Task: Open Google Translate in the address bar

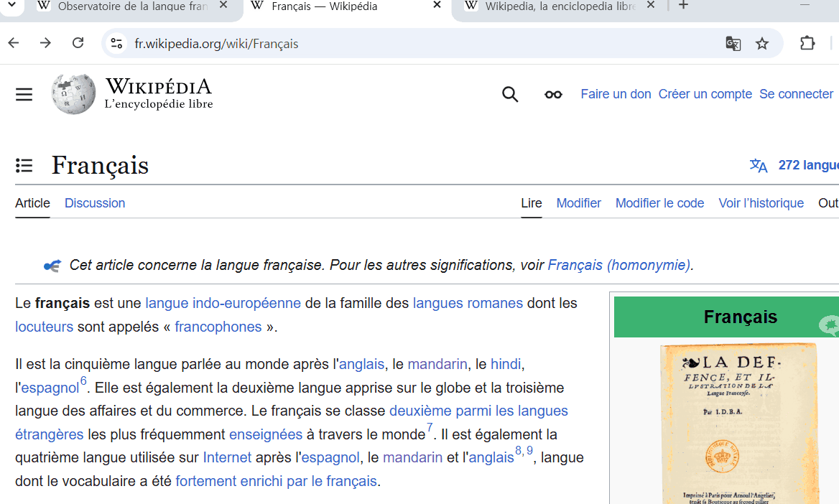Action: (733, 43)
